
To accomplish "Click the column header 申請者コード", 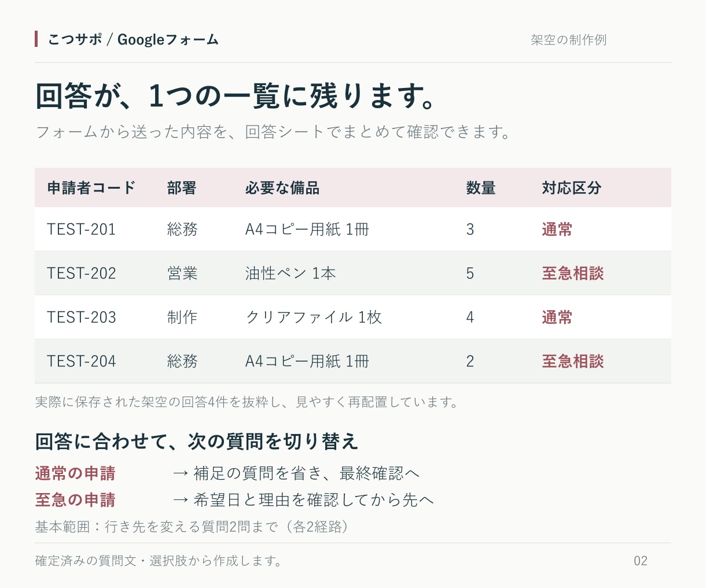I will click(x=91, y=188).
